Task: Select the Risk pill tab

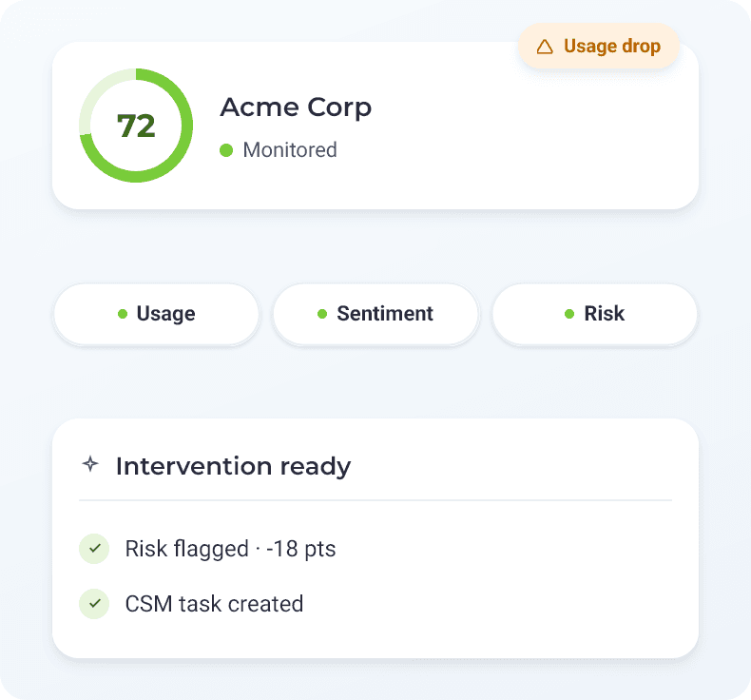Action: pyautogui.click(x=595, y=314)
